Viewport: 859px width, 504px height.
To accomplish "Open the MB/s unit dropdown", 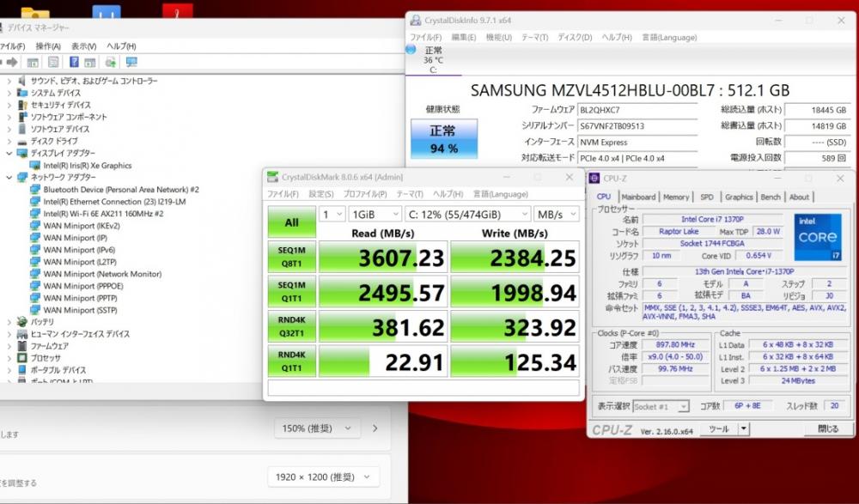I will coord(556,215).
